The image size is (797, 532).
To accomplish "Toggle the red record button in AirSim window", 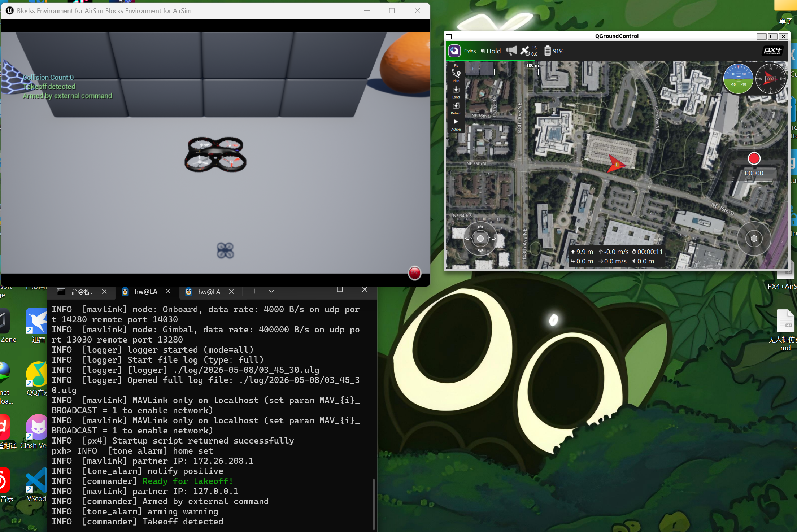I will [414, 273].
